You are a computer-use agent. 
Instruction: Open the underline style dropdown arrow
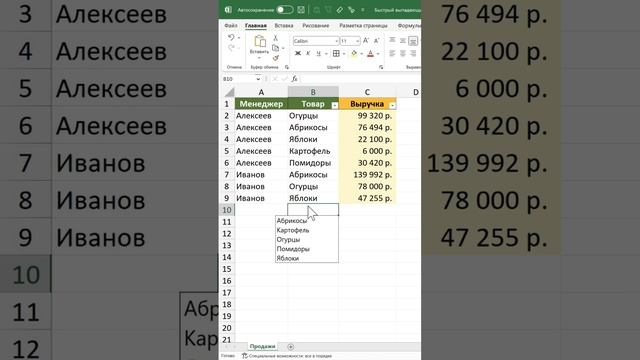[326, 54]
